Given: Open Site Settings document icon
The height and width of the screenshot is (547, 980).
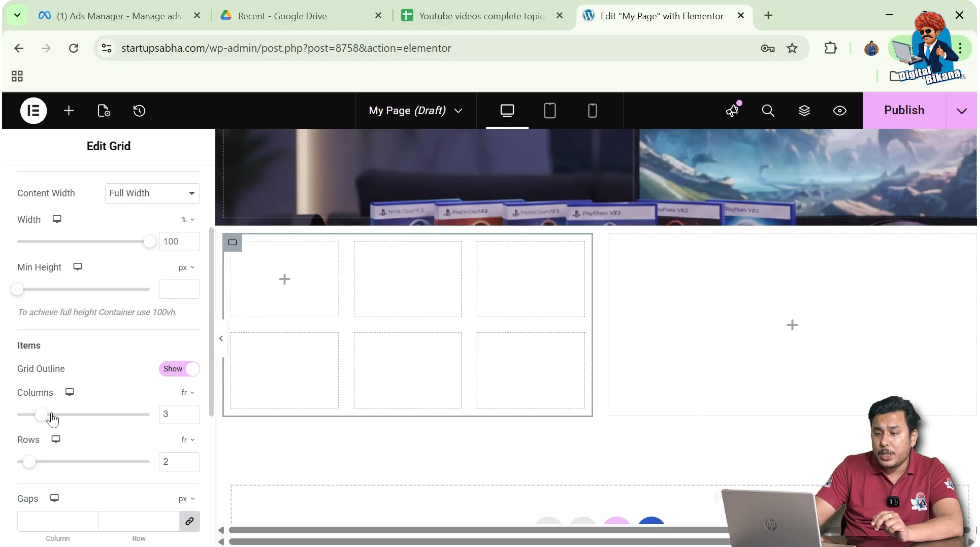Looking at the screenshot, I should click(104, 111).
